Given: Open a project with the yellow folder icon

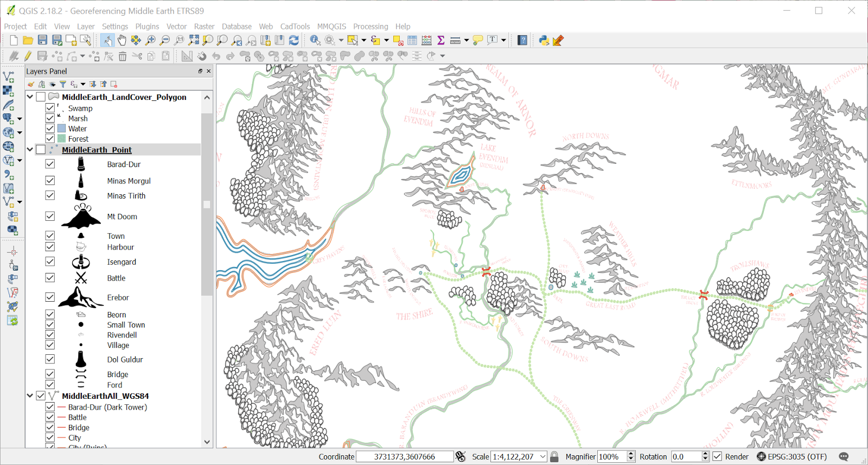Looking at the screenshot, I should (28, 40).
